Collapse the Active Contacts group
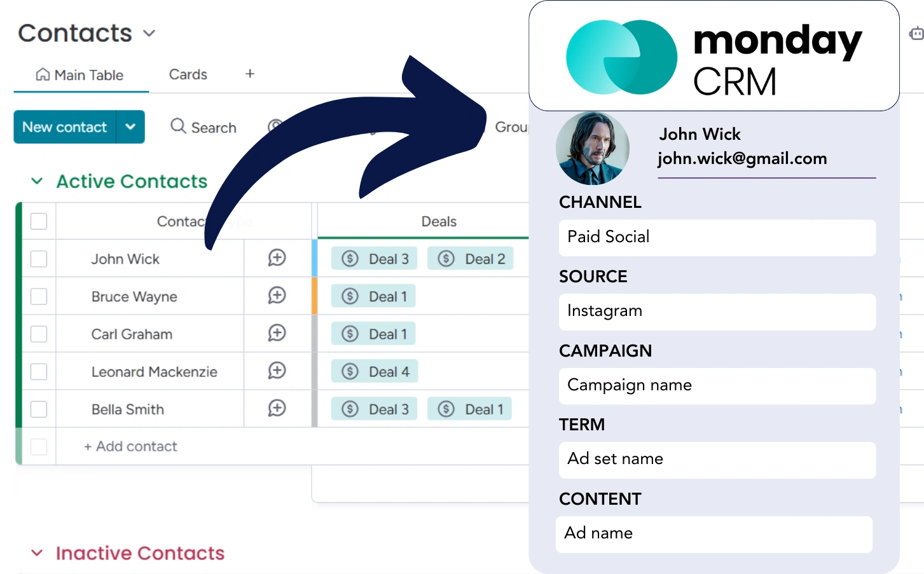The height and width of the screenshot is (574, 924). (37, 181)
